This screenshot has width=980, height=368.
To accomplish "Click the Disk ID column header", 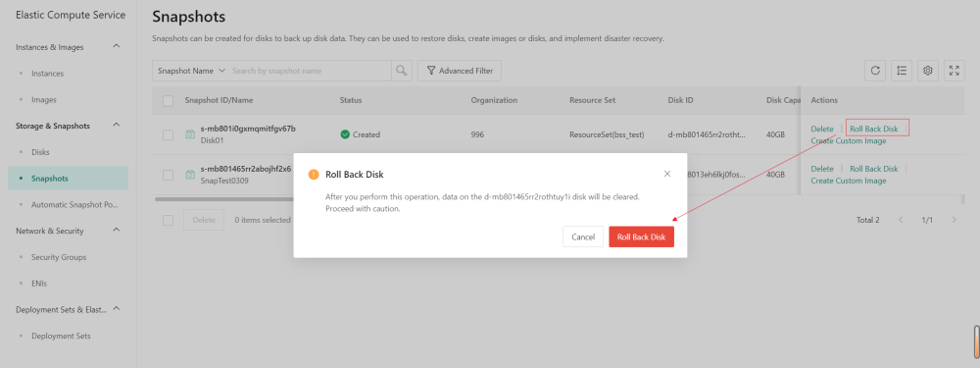I will 680,100.
